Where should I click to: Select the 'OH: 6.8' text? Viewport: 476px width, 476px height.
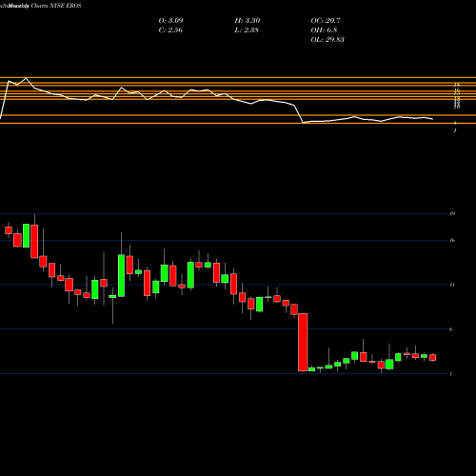[324, 30]
